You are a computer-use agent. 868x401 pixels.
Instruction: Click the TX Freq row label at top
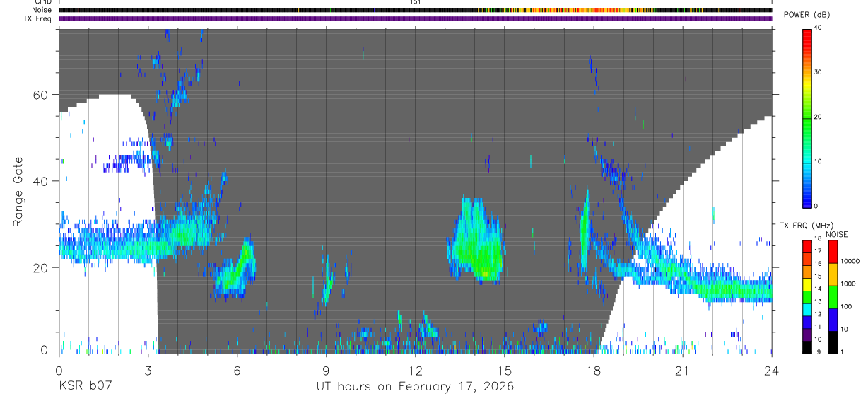[x=38, y=18]
